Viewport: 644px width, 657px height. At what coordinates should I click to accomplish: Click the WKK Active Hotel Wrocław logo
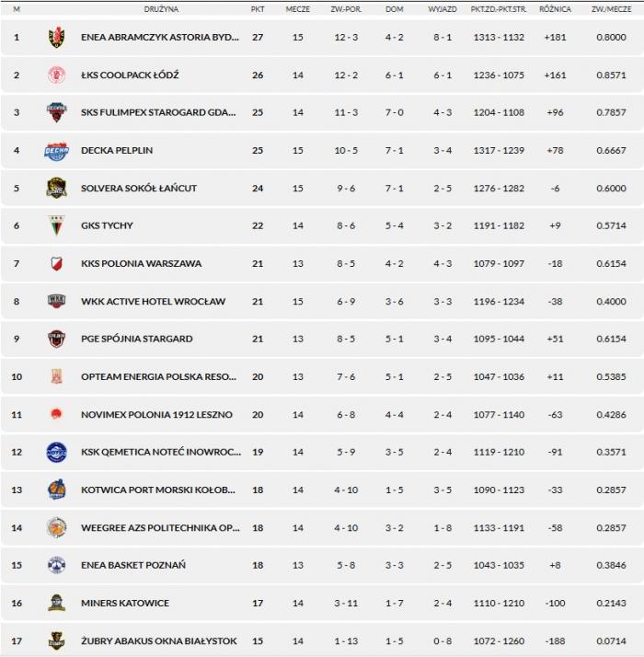coord(56,302)
